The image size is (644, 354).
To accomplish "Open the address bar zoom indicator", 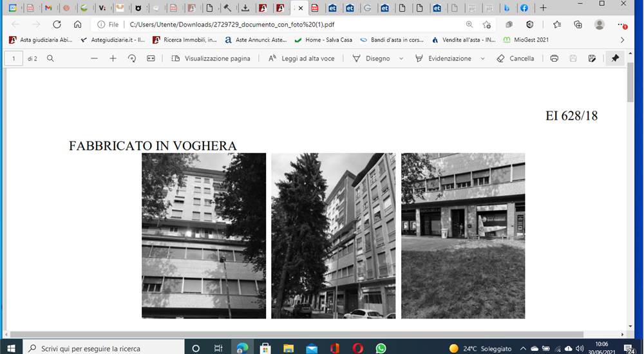I will (469, 24).
